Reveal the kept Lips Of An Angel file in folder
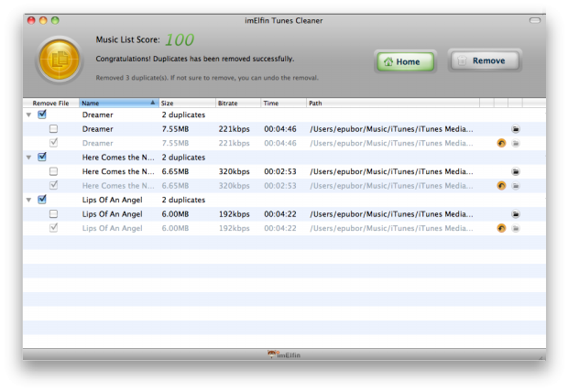 (516, 214)
